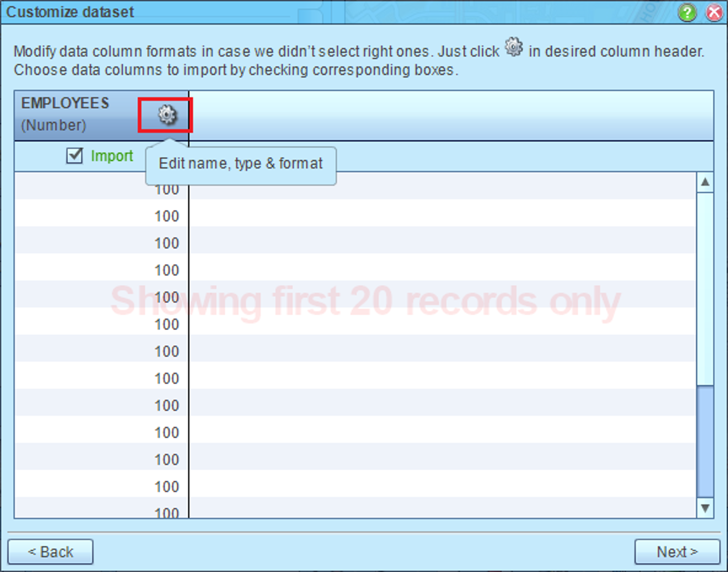Screen dimensions: 728x572
Task: Return via the Back button
Action: pyautogui.click(x=50, y=552)
